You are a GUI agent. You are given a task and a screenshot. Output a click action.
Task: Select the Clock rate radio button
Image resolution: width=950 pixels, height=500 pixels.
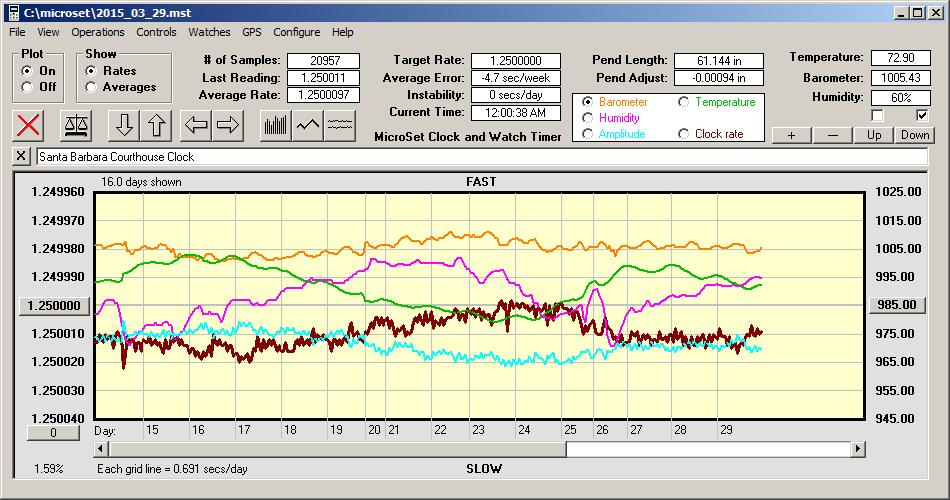(683, 134)
